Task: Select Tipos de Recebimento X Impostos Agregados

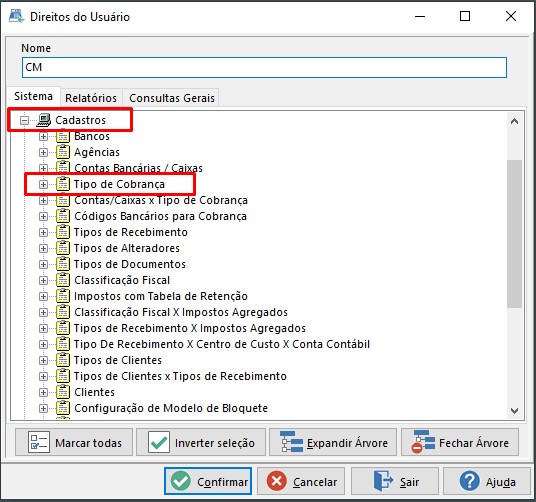Action: click(x=190, y=328)
